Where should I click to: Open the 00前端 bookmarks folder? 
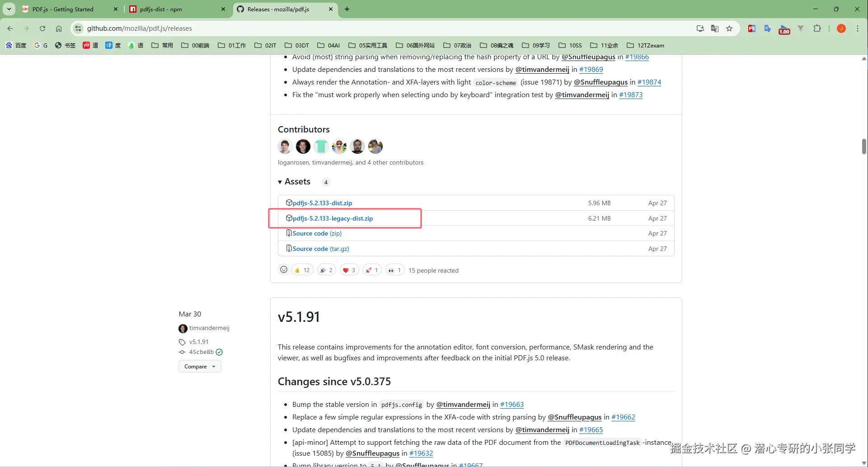click(x=195, y=45)
